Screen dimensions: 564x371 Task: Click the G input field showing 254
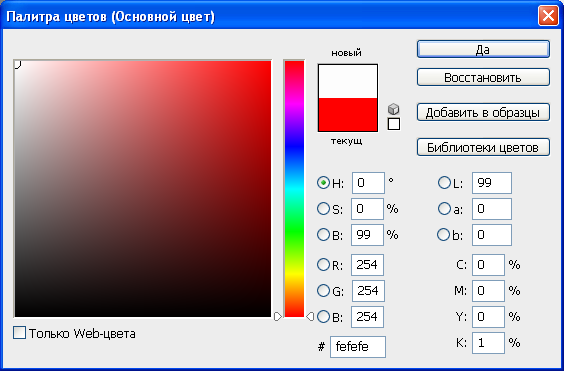(368, 291)
